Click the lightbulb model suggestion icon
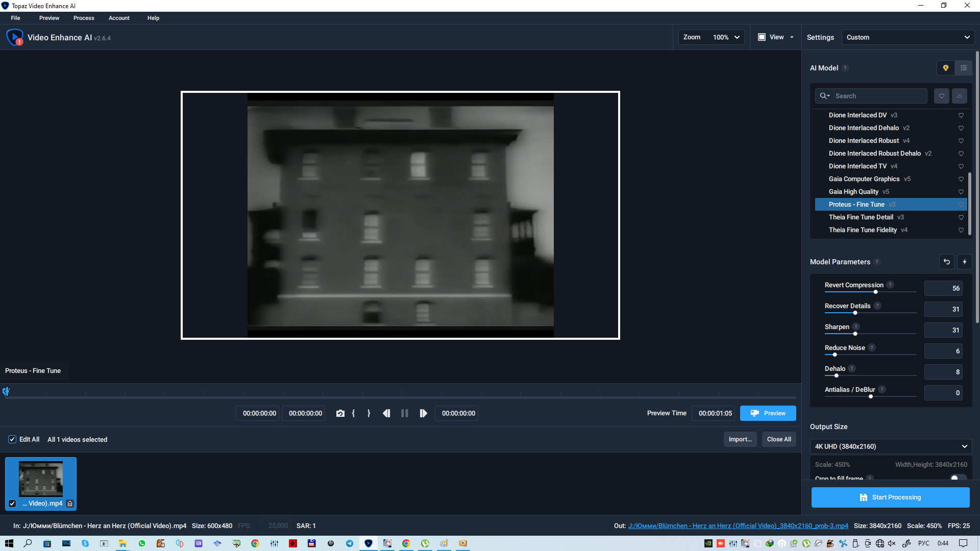The image size is (980, 551). pos(946,68)
